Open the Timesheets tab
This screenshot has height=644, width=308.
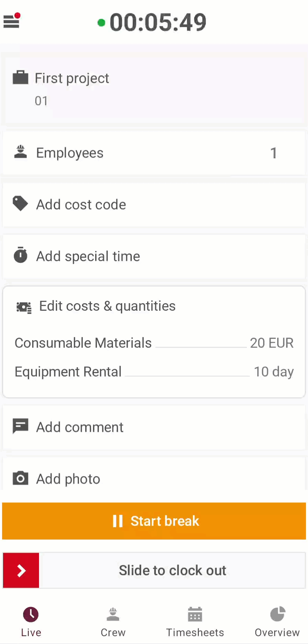pyautogui.click(x=195, y=621)
